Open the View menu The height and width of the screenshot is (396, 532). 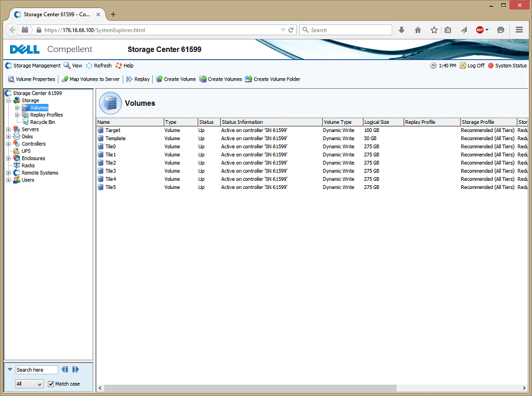point(73,66)
